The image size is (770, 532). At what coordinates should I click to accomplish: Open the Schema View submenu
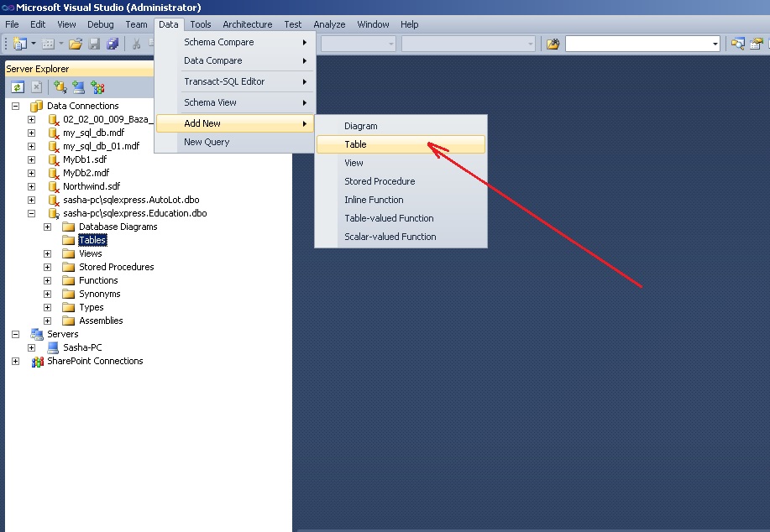coord(235,102)
